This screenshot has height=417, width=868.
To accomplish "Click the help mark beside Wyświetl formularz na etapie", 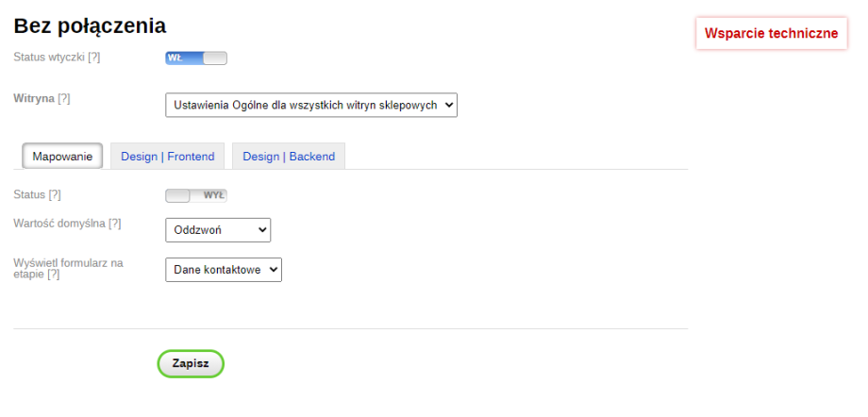I will coord(53,275).
